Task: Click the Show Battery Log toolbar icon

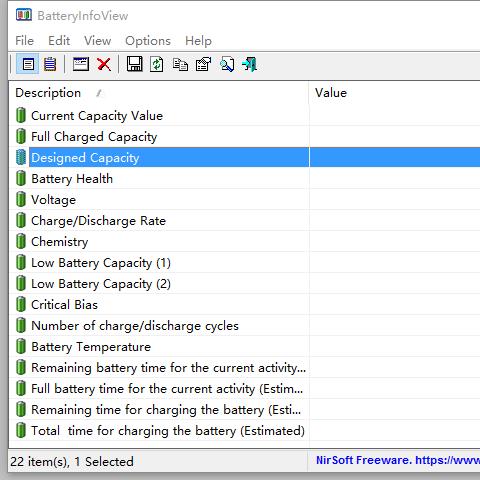Action: click(x=50, y=64)
